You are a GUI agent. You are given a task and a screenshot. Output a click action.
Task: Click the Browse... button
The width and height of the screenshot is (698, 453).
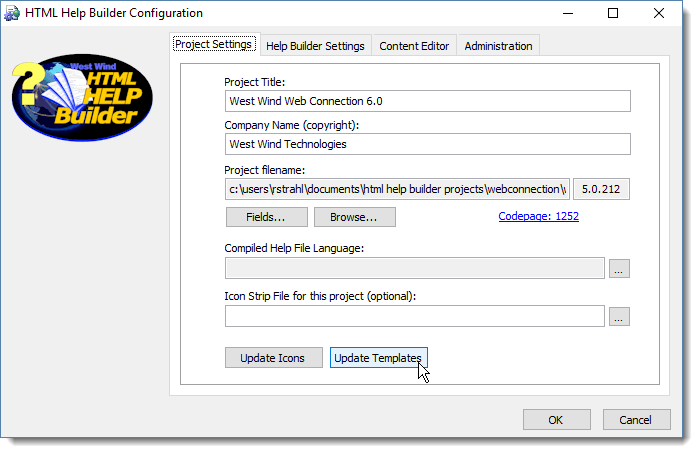[354, 217]
